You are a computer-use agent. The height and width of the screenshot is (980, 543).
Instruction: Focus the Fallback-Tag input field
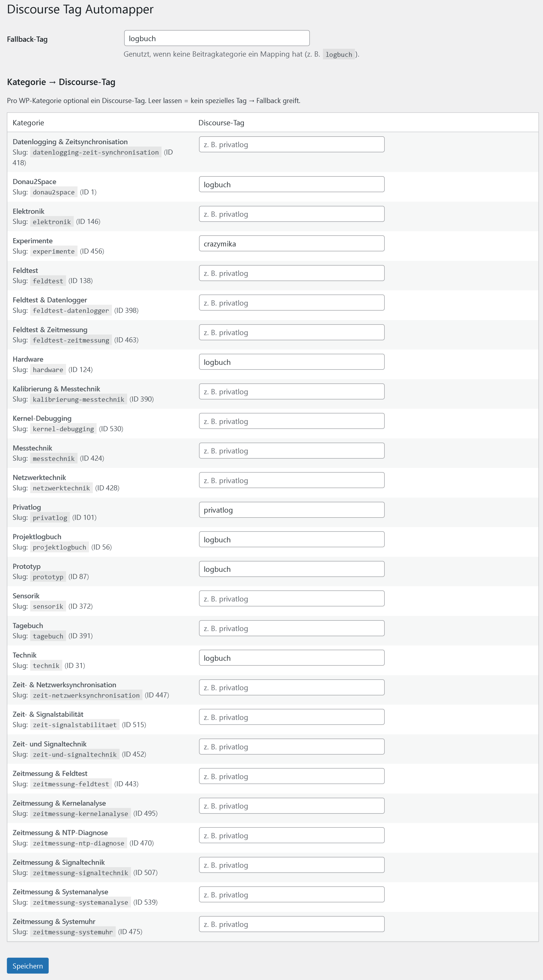click(x=217, y=38)
